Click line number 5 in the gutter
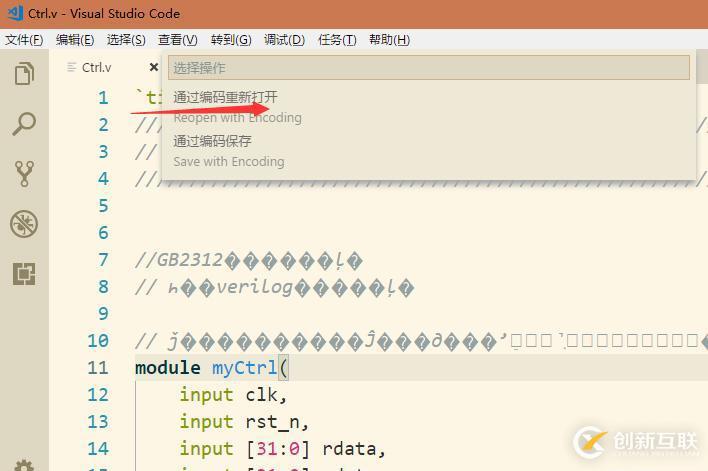 pos(103,206)
